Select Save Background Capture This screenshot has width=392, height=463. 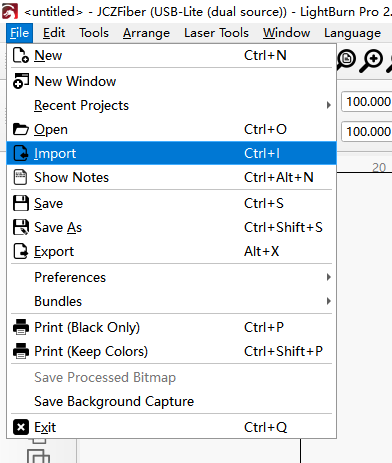171,401
